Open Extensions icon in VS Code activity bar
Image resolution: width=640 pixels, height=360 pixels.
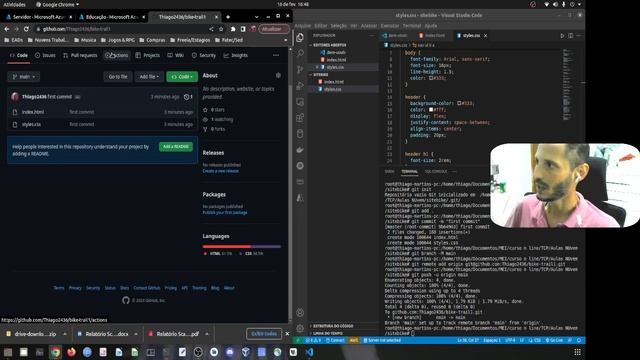tap(300, 118)
